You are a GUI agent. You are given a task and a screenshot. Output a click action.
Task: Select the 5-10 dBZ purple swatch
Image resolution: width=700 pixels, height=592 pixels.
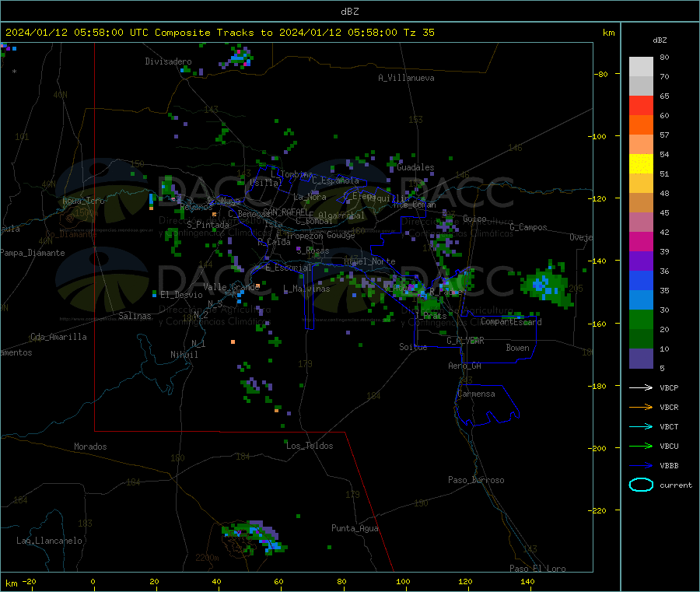(641, 359)
